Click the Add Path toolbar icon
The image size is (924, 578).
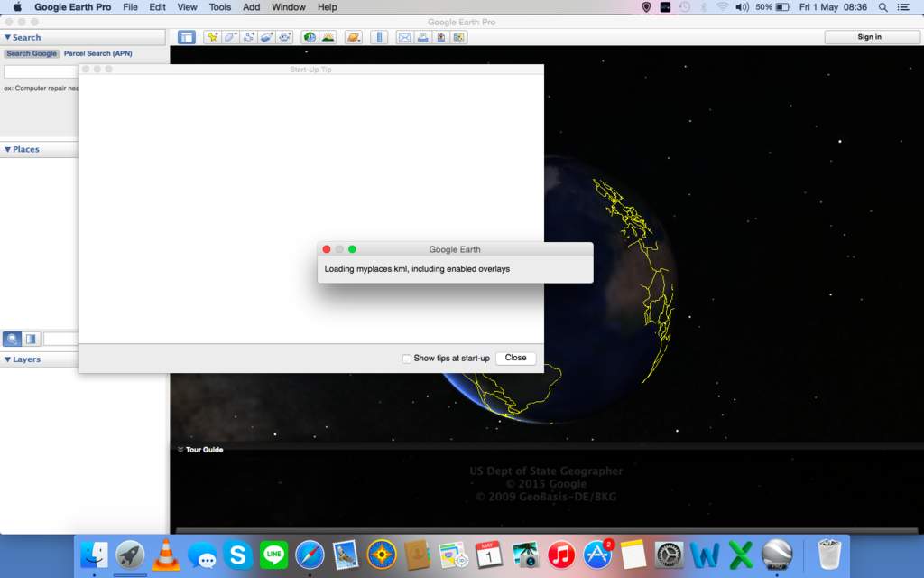[249, 37]
